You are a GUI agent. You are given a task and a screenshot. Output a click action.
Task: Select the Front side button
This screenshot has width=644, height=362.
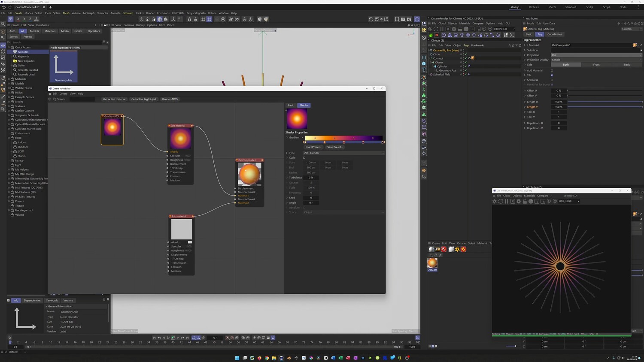click(596, 65)
